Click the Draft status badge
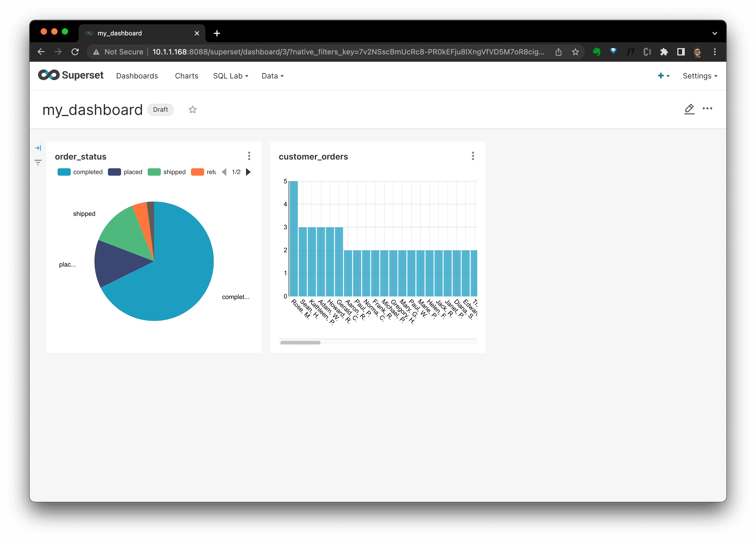Viewport: 756px width, 541px height. [x=160, y=110]
